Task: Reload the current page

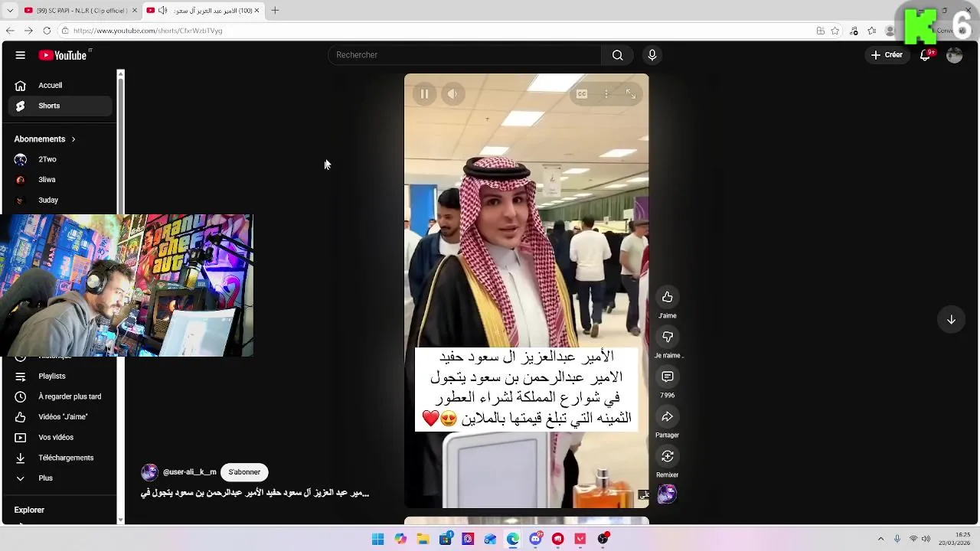Action: point(47,31)
